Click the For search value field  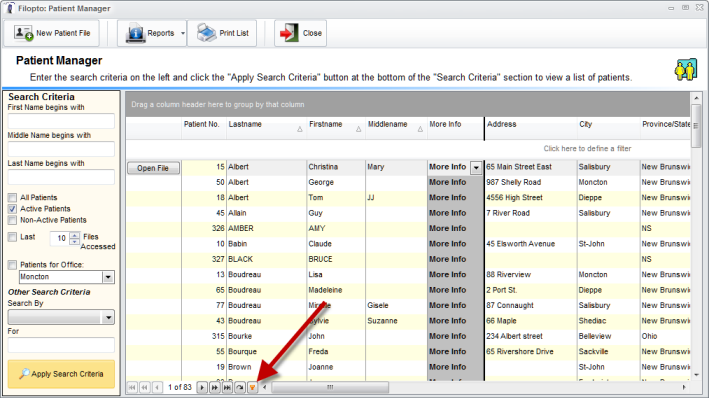[x=61, y=345]
